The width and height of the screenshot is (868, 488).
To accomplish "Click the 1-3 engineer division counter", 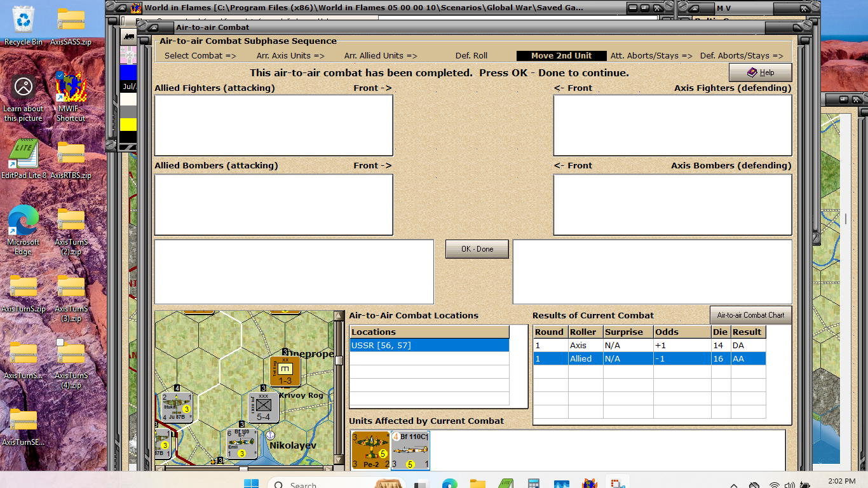I will point(285,371).
